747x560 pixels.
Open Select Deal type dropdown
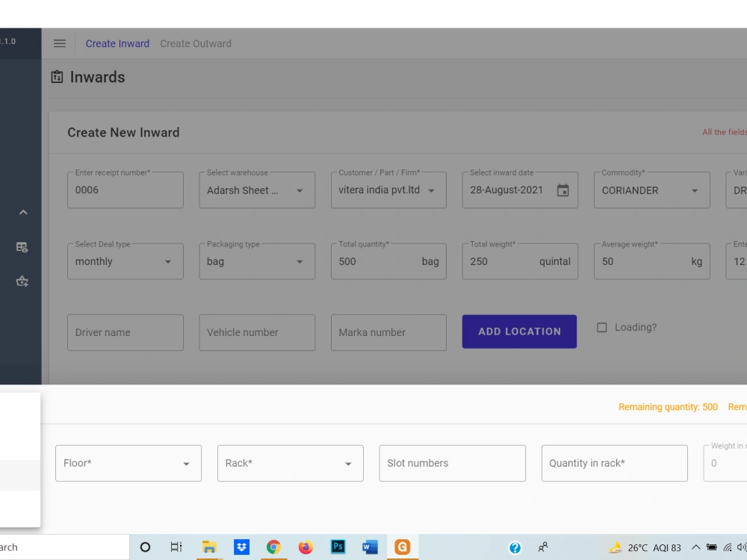pos(125,261)
